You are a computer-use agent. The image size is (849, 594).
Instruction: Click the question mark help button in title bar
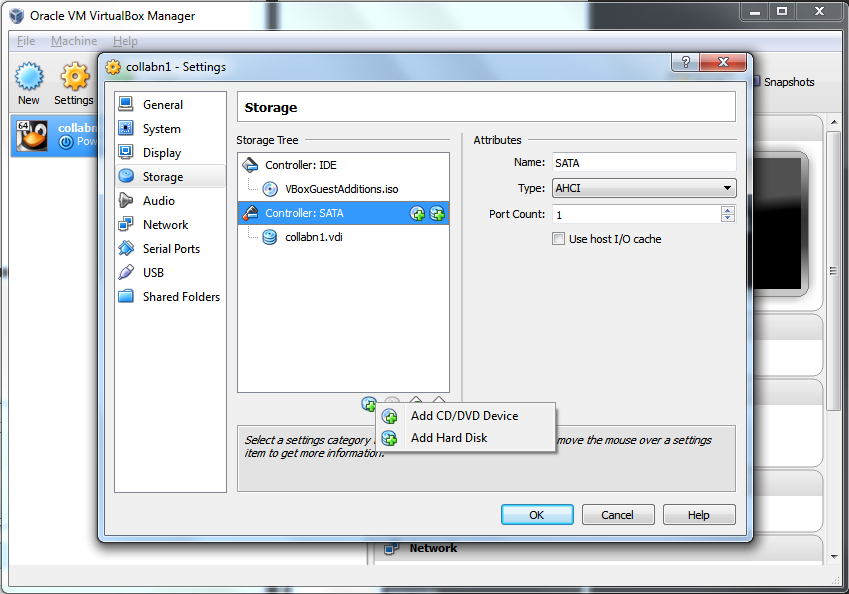click(x=685, y=62)
